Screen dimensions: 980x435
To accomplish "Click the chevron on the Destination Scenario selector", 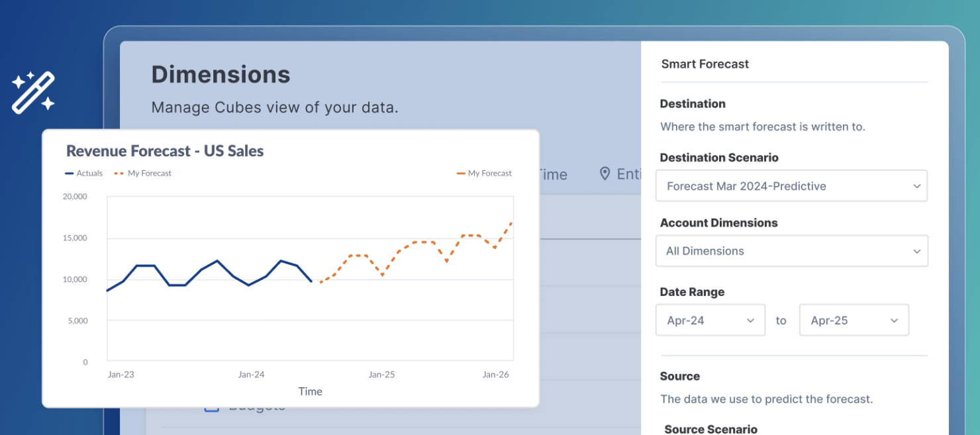I will (x=916, y=186).
